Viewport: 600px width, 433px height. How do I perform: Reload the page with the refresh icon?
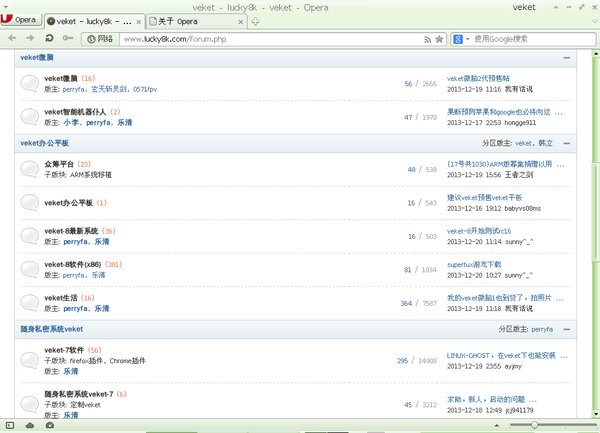coord(49,38)
